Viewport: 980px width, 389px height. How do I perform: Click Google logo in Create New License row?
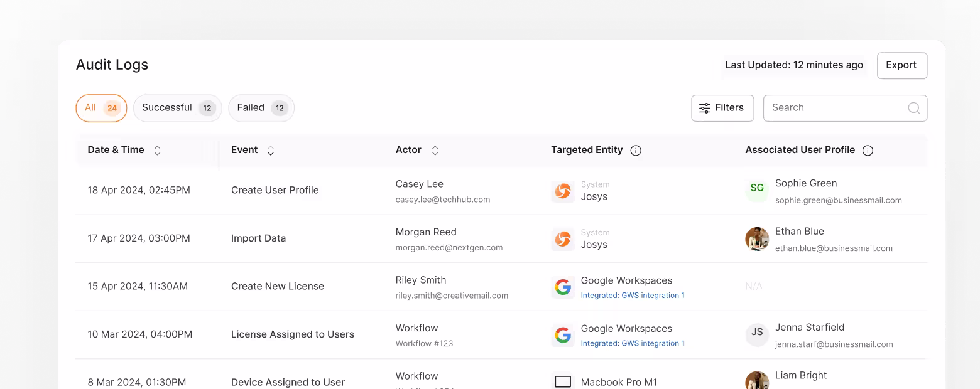click(563, 287)
